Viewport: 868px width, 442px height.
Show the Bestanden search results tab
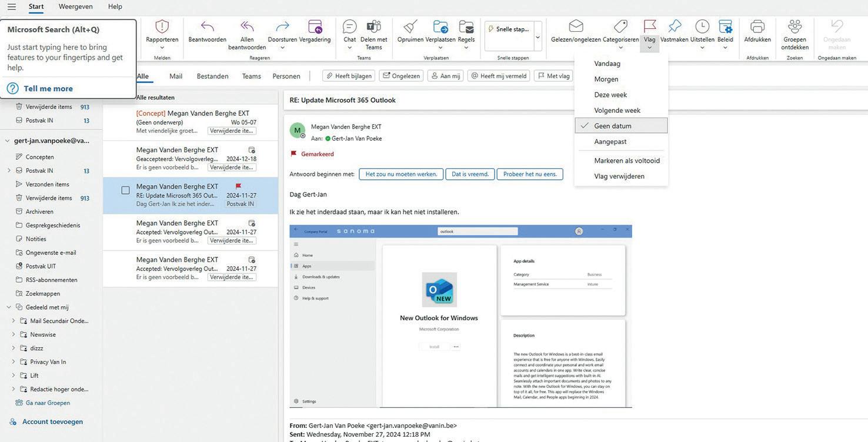pyautogui.click(x=212, y=76)
